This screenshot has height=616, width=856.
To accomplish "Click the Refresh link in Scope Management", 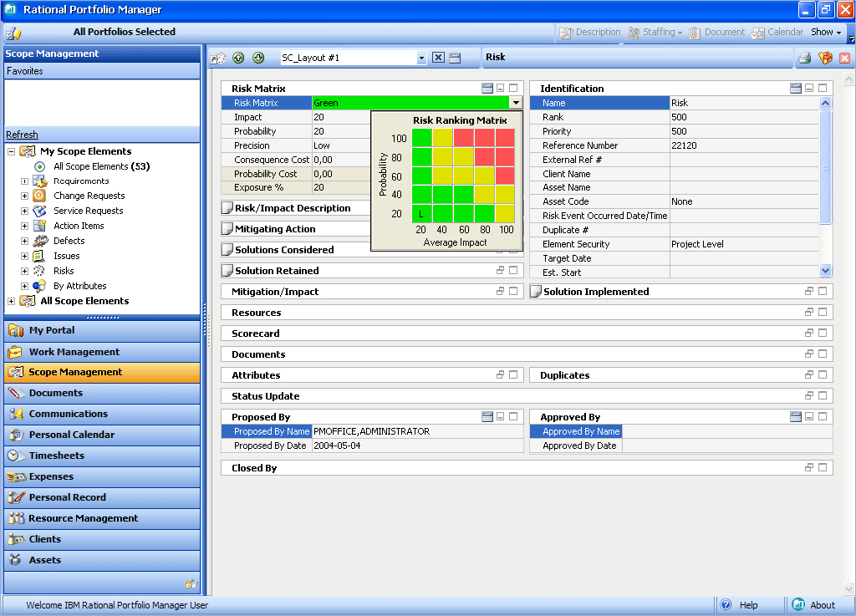I will click(22, 135).
